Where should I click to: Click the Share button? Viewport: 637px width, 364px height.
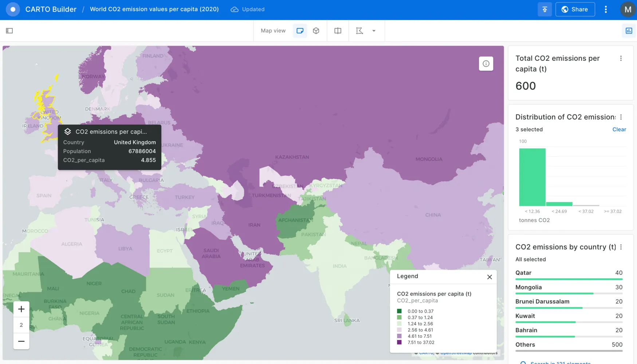(x=575, y=9)
